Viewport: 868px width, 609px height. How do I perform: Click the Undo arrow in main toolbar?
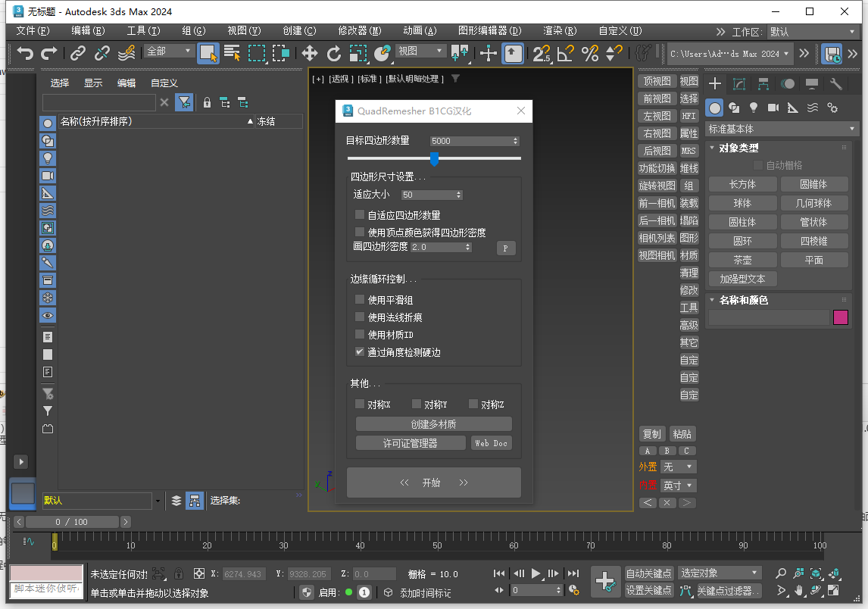pos(25,54)
